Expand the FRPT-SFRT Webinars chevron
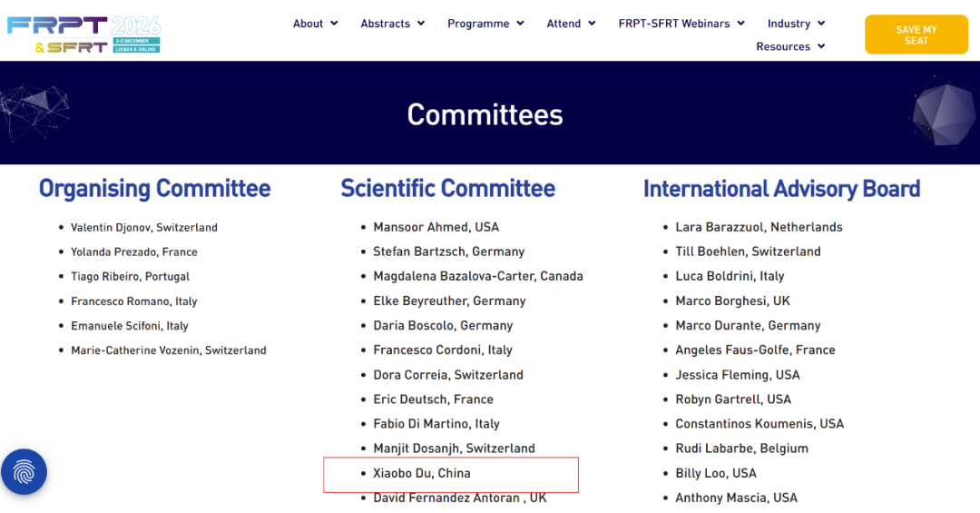980x513 pixels. 741,23
